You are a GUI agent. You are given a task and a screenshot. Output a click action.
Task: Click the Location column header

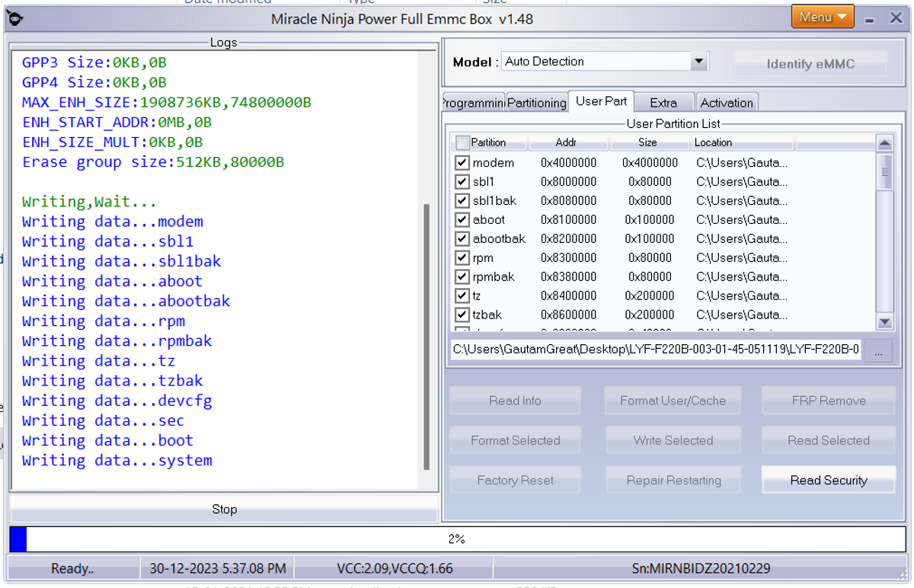click(742, 142)
